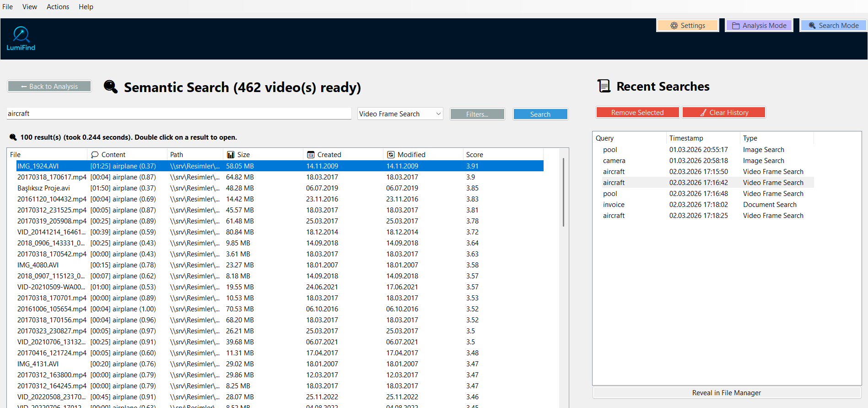
Task: Sort results by Path column header
Action: 195,155
